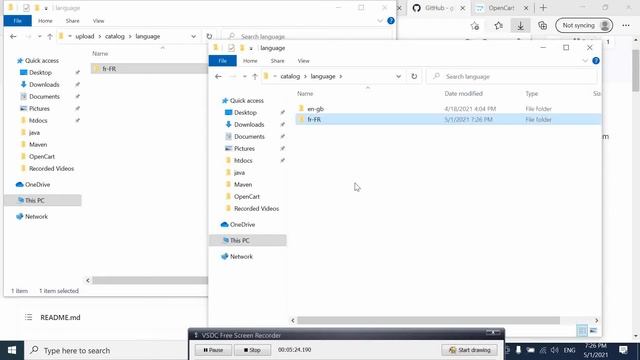Pause the VSDC screen recording
Image resolution: width=640 pixels, height=360 pixels.
click(x=213, y=350)
